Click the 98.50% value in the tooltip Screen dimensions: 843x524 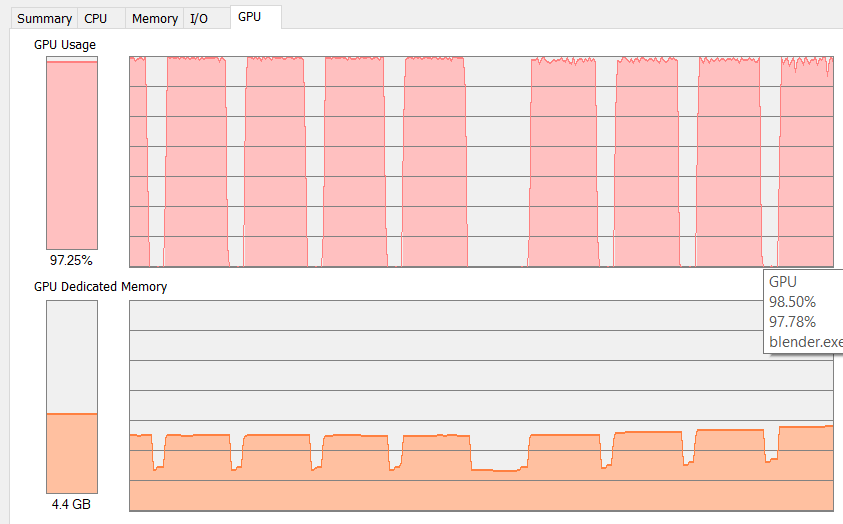pyautogui.click(x=792, y=301)
